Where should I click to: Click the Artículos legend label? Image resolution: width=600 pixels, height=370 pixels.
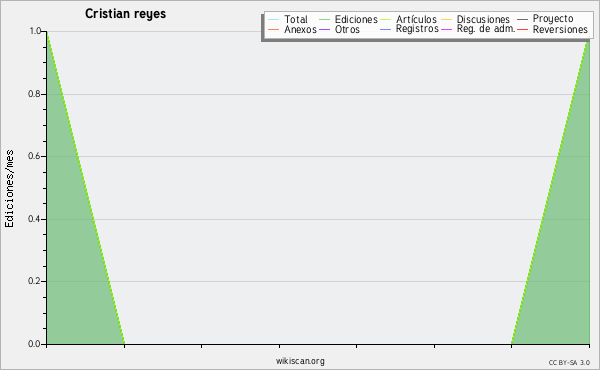pos(416,19)
